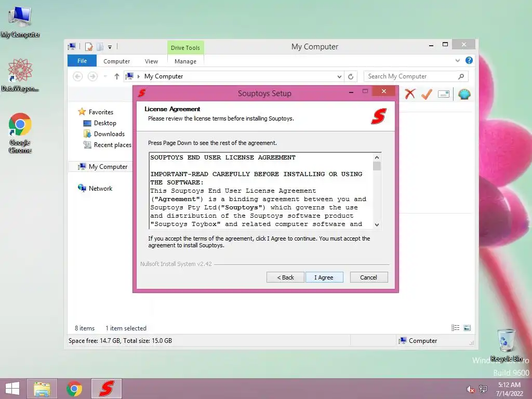Switch to details view icon in status bar

coord(455,327)
